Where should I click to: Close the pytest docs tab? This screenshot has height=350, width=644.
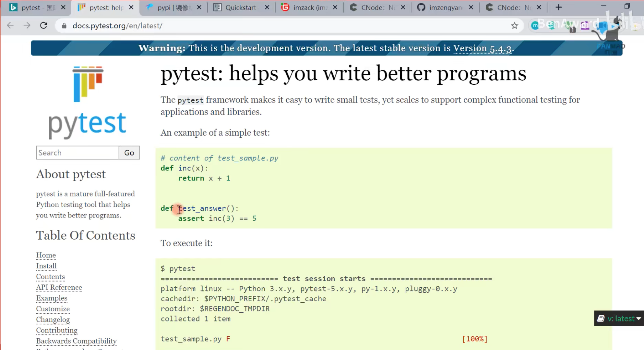[131, 7]
